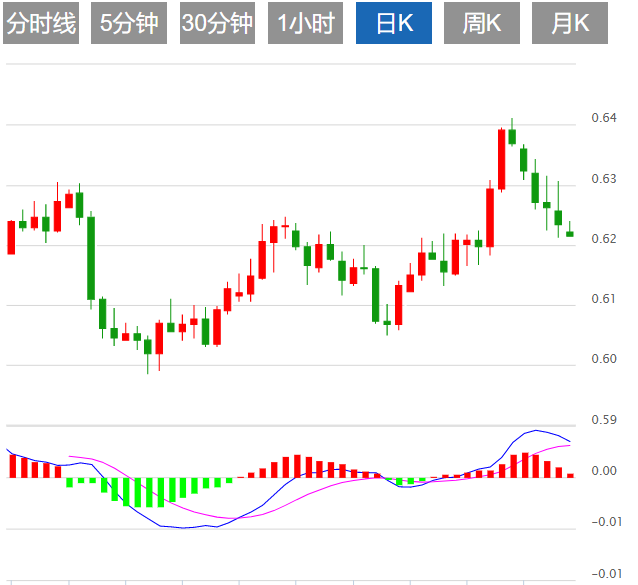638x585 pixels.
Task: Click the tallest red candlestick near 0.64
Action: tap(502, 159)
